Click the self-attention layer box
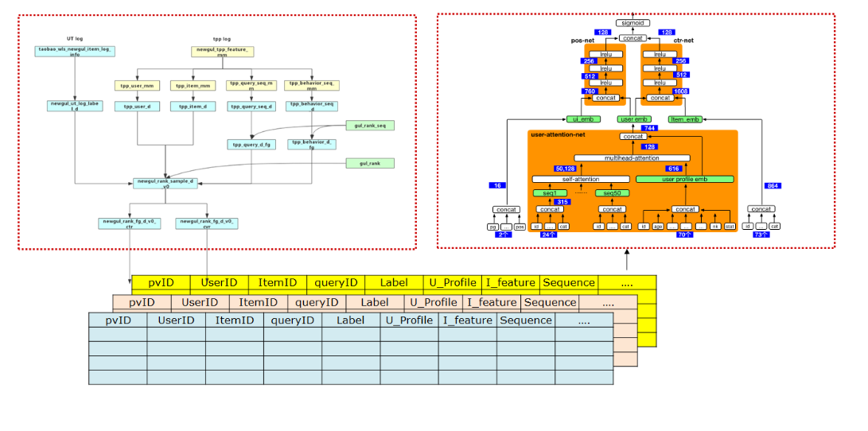 click(x=581, y=179)
